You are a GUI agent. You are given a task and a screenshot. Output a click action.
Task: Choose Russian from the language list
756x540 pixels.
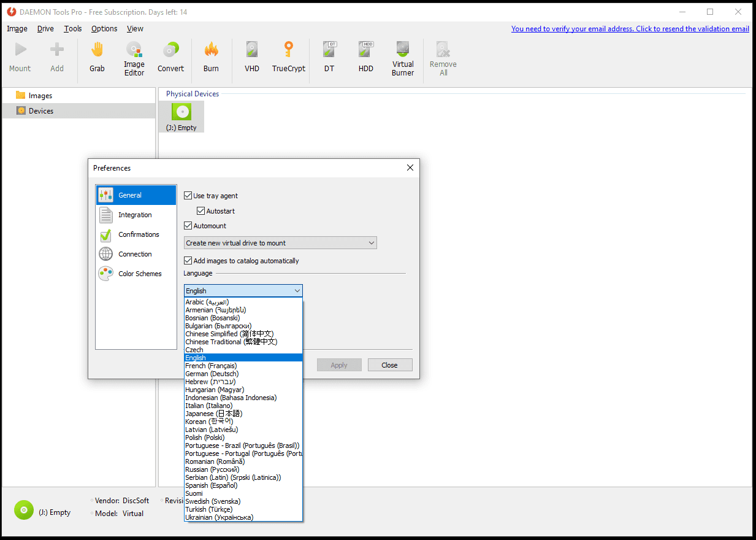[x=243, y=469]
